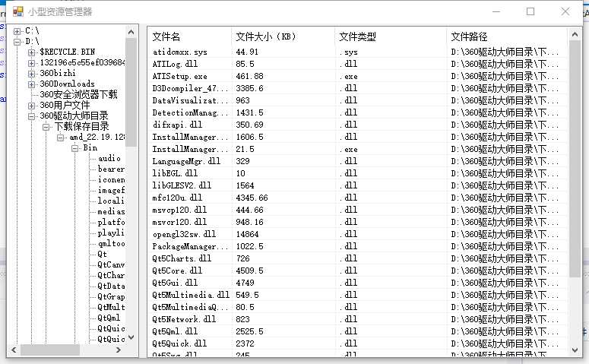Screen dimensions: 589x364
Task: Collapse the 下载保存目录 folder
Action: [x=46, y=127]
